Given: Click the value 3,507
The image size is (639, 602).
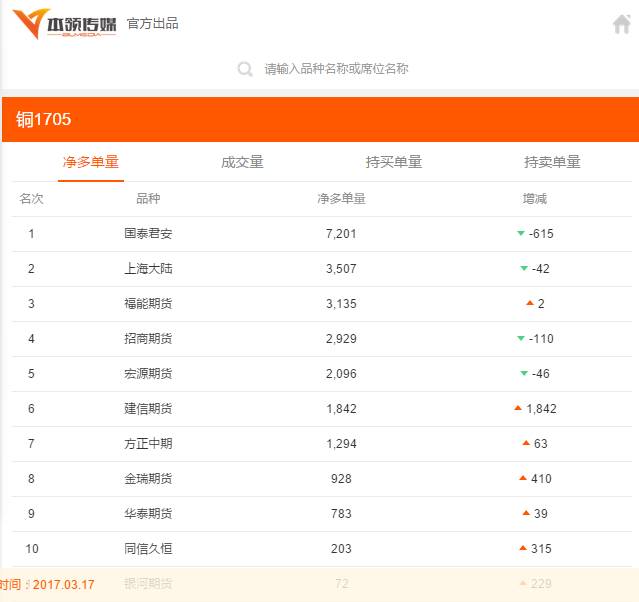Looking at the screenshot, I should point(341,269).
